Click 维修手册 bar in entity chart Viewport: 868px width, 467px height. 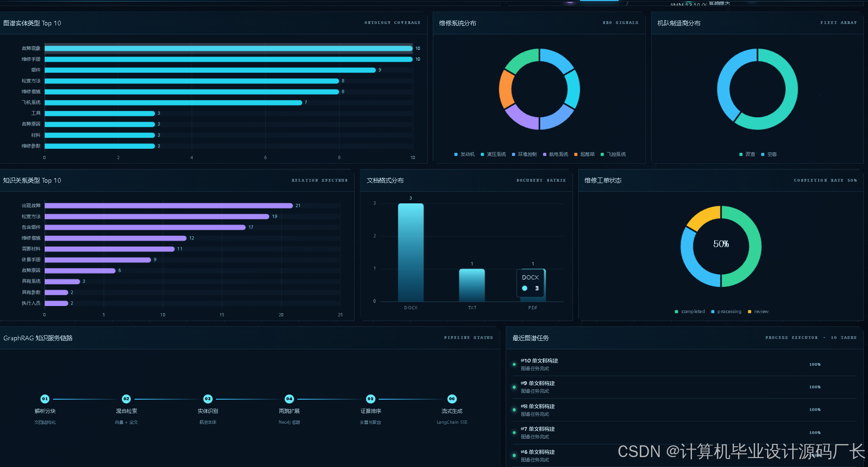tap(229, 59)
